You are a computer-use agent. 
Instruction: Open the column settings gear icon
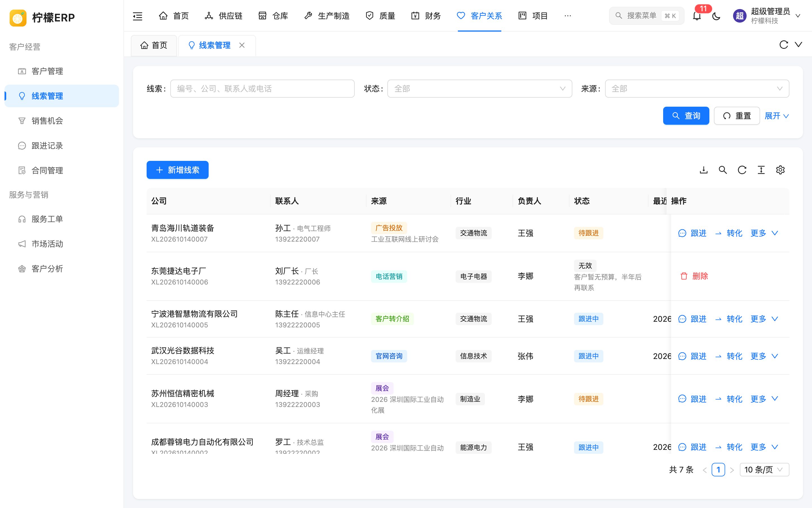click(780, 170)
